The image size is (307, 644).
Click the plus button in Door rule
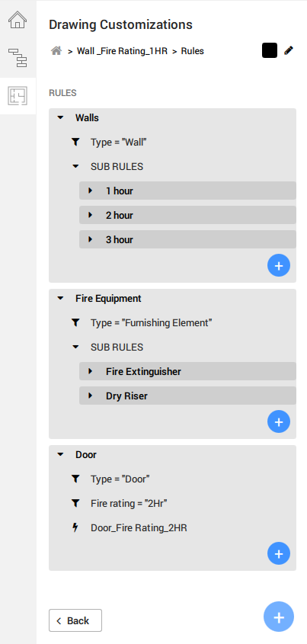[279, 553]
